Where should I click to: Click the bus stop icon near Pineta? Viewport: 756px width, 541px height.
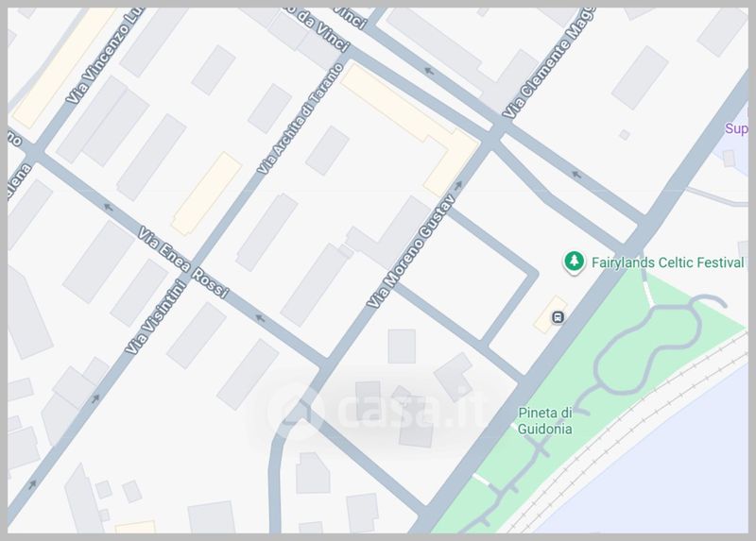[558, 317]
